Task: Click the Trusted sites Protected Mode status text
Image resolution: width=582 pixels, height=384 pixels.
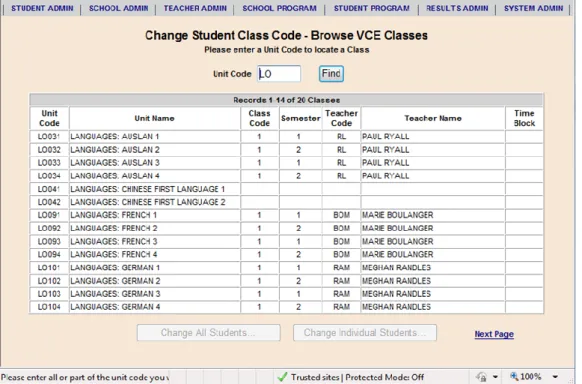Action: (357, 377)
